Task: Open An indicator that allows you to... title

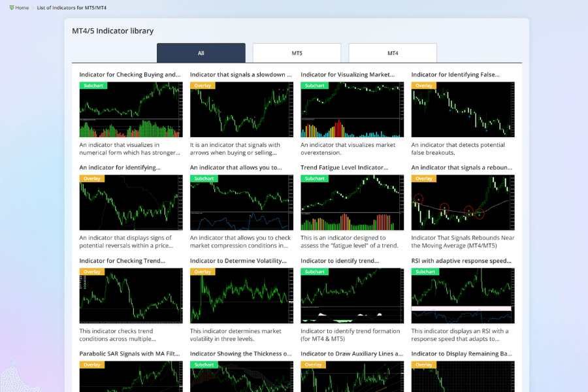Action: point(236,168)
